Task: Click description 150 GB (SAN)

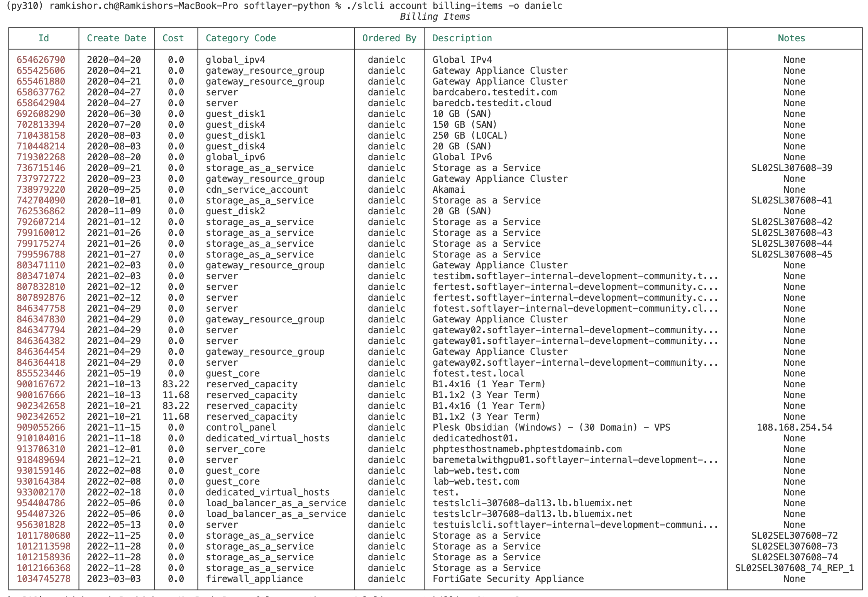Action: pyautogui.click(x=465, y=125)
